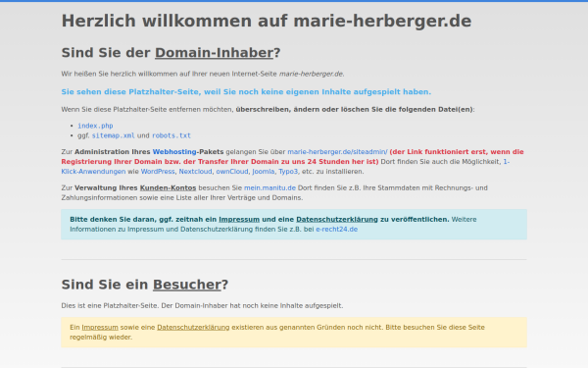The image size is (588, 368).
Task: Click Datenschutzerklärung in the yellow notice box
Action: point(193,327)
